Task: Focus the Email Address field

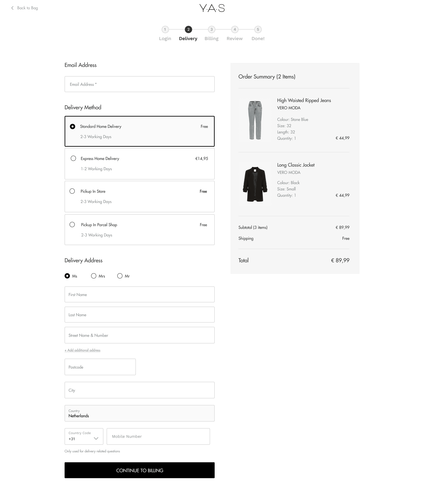Action: tap(139, 84)
